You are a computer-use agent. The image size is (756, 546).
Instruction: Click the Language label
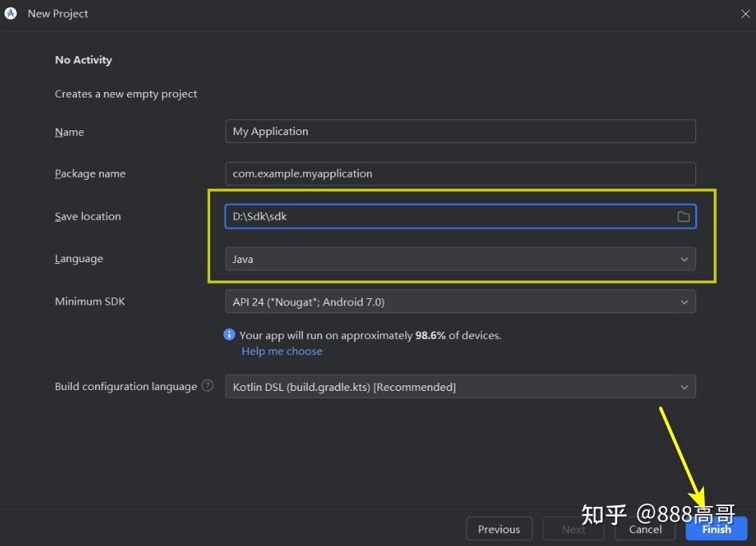point(79,259)
